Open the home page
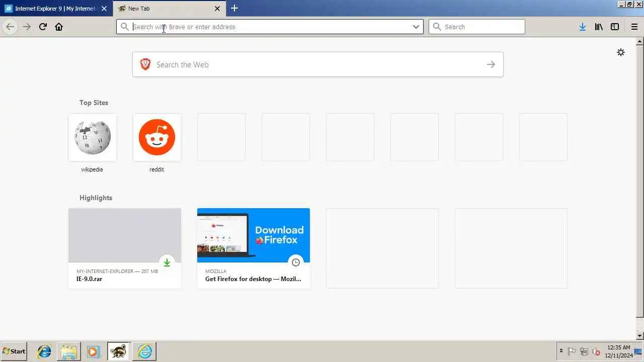Viewport: 644px width, 362px height. coord(59,27)
